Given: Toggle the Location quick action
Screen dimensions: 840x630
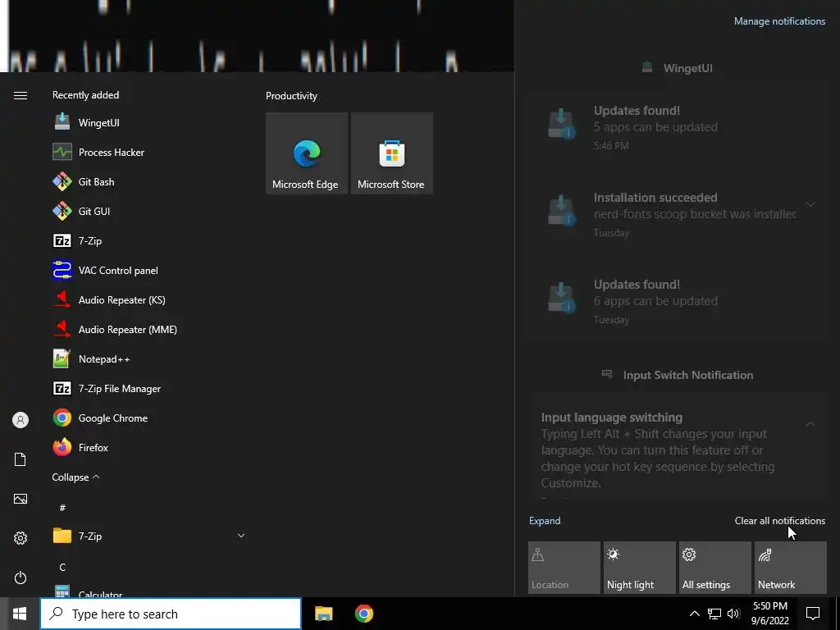Looking at the screenshot, I should (x=564, y=568).
